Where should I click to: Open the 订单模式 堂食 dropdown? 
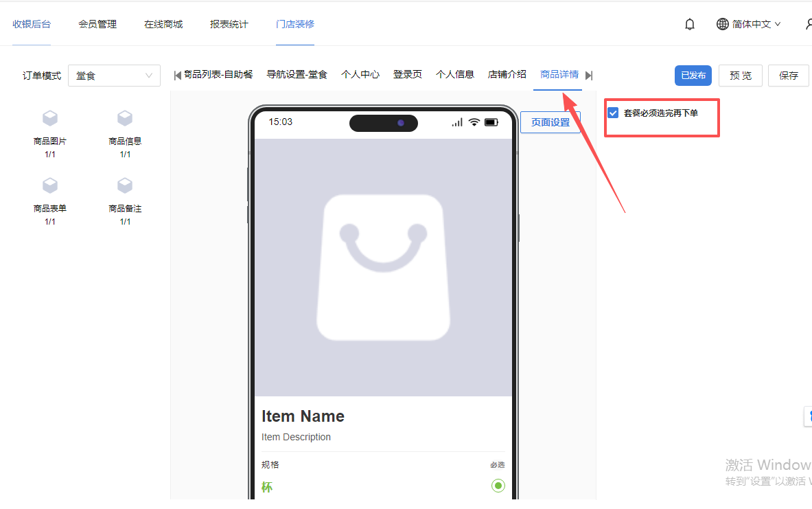tap(114, 76)
